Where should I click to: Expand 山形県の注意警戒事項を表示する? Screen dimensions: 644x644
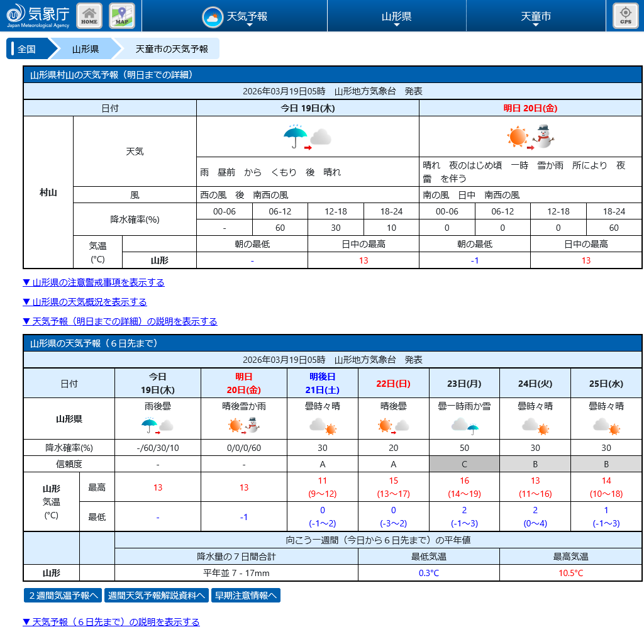pos(94,282)
